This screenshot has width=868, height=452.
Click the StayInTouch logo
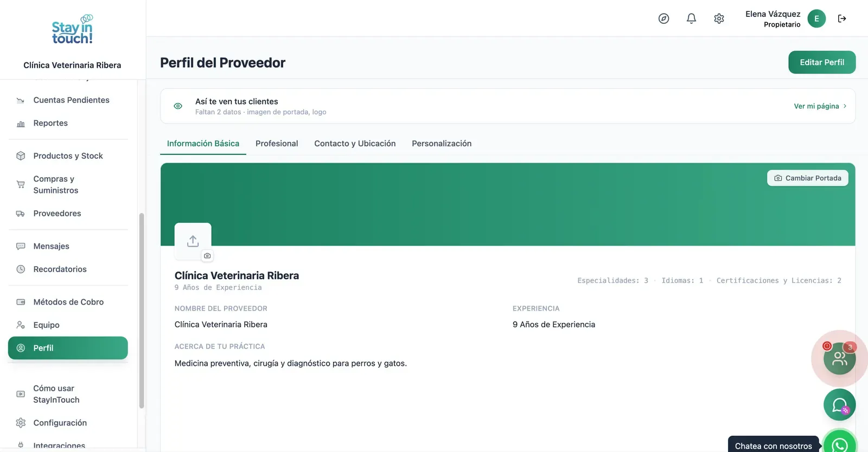click(x=72, y=30)
